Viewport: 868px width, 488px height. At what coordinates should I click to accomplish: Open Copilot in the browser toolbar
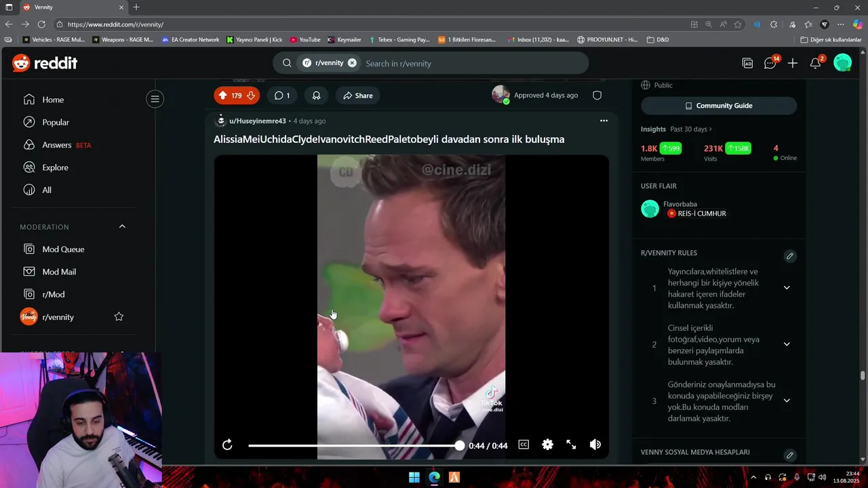coord(858,24)
